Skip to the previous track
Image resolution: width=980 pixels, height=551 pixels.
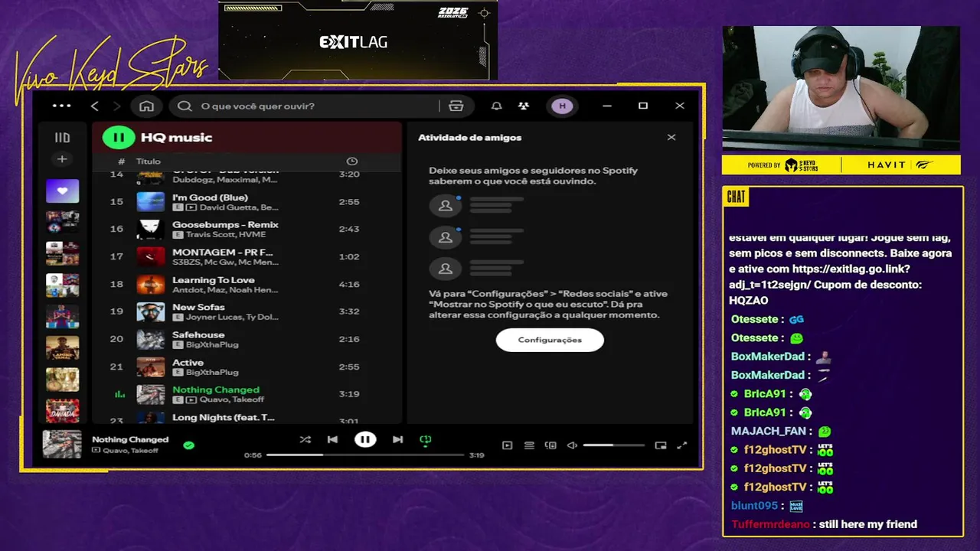pyautogui.click(x=332, y=439)
